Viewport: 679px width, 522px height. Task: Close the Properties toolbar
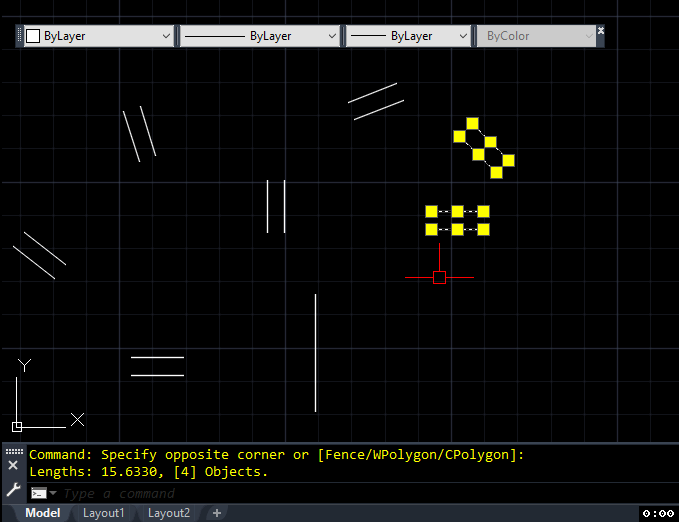601,30
